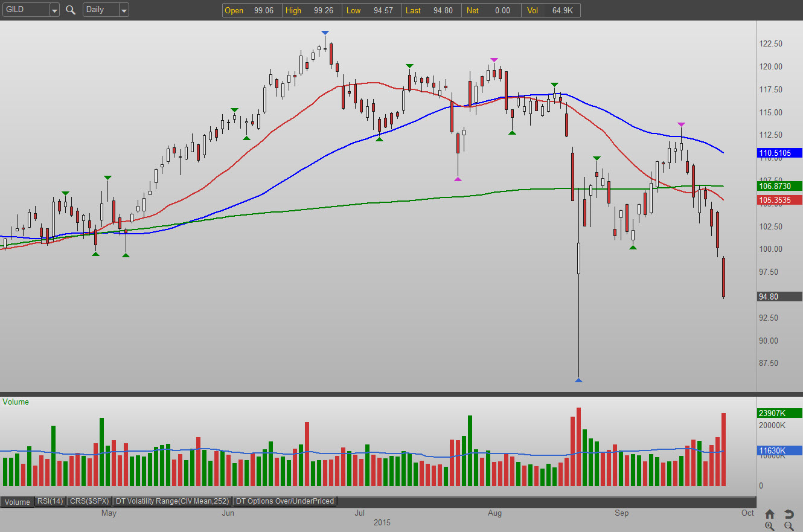Click the Aug label on the time axis
803x532 pixels.
click(494, 513)
